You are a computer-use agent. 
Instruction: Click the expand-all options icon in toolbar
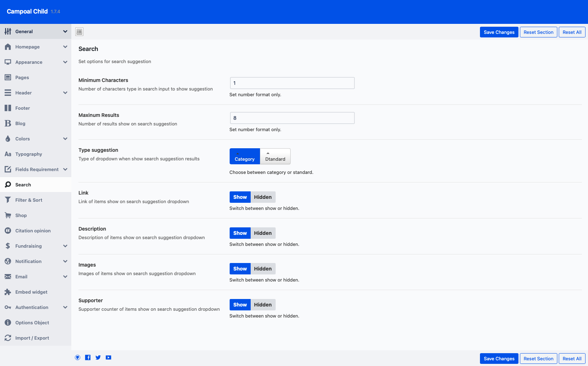(x=79, y=32)
